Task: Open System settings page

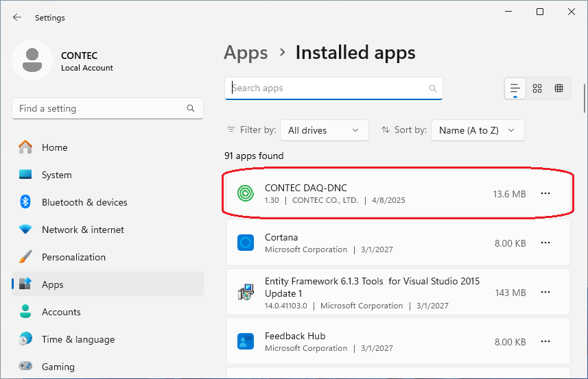Action: tap(108, 175)
